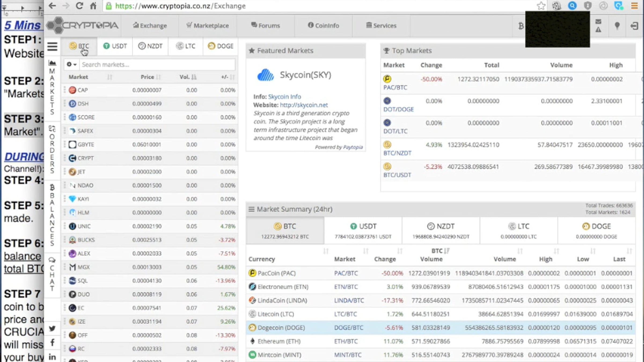644x362 pixels.
Task: Bookmark page with star icon
Action: [x=541, y=6]
